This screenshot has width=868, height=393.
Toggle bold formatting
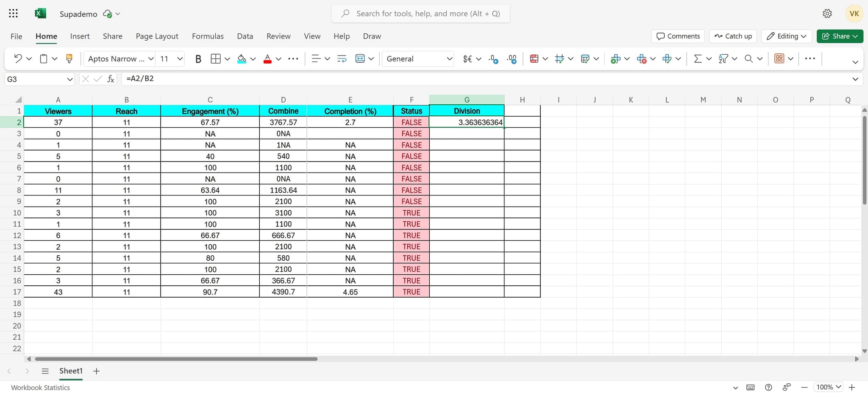[198, 59]
